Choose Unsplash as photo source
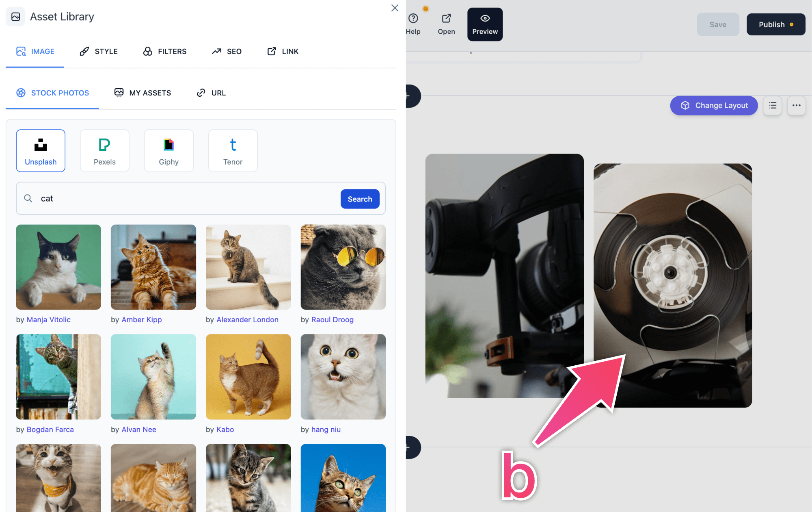Image resolution: width=812 pixels, height=512 pixels. pos(41,151)
